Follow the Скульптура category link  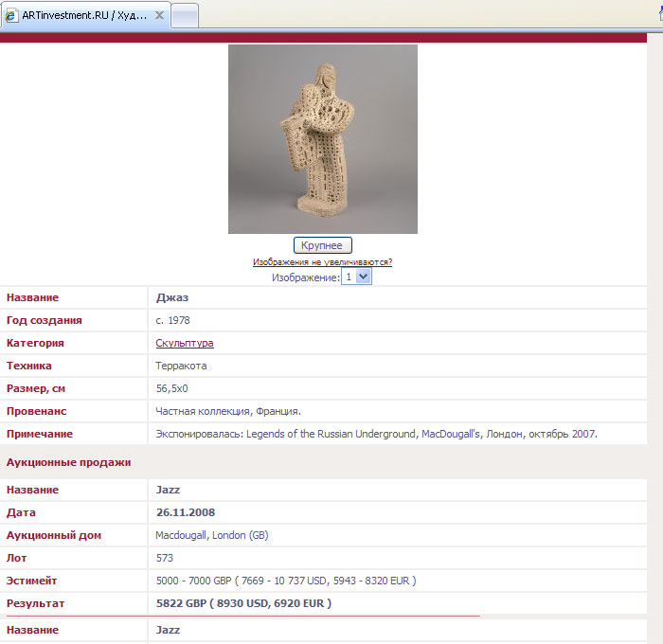[x=185, y=343]
